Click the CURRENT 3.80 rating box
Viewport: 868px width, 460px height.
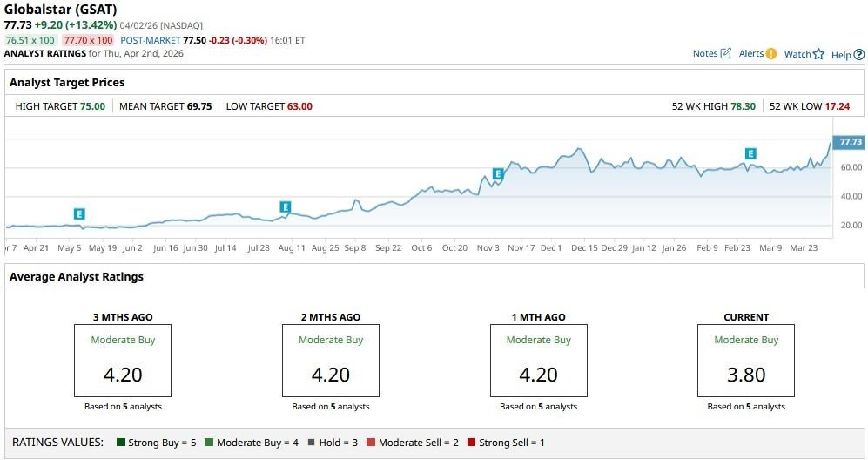(746, 361)
